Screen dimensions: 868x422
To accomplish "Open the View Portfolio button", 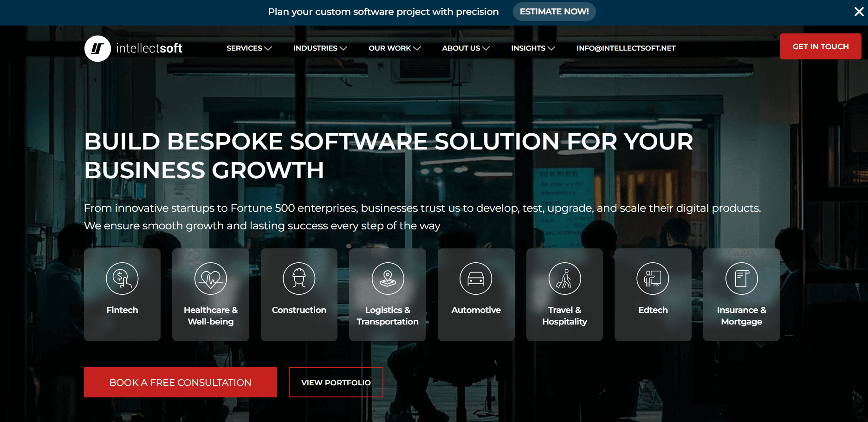I will coord(336,383).
